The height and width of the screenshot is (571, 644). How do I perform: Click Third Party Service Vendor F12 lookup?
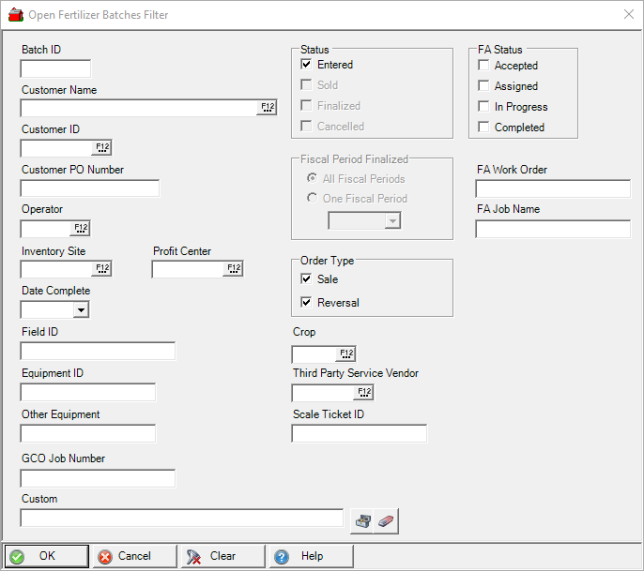(x=364, y=393)
